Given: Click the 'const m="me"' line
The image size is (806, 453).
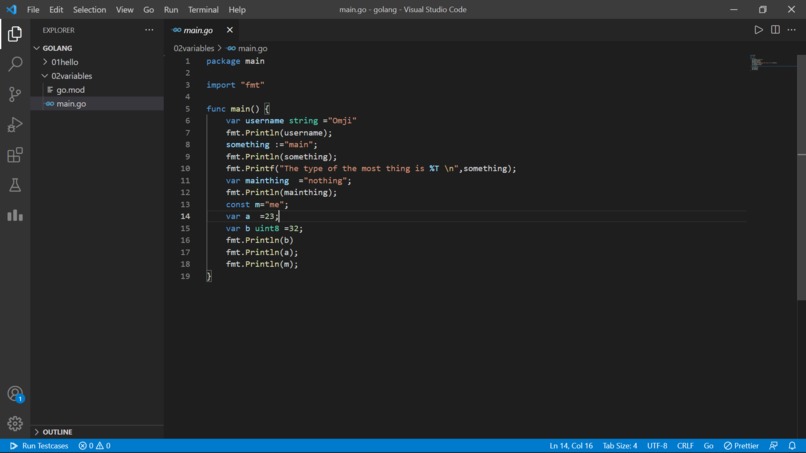Looking at the screenshot, I should (x=257, y=204).
